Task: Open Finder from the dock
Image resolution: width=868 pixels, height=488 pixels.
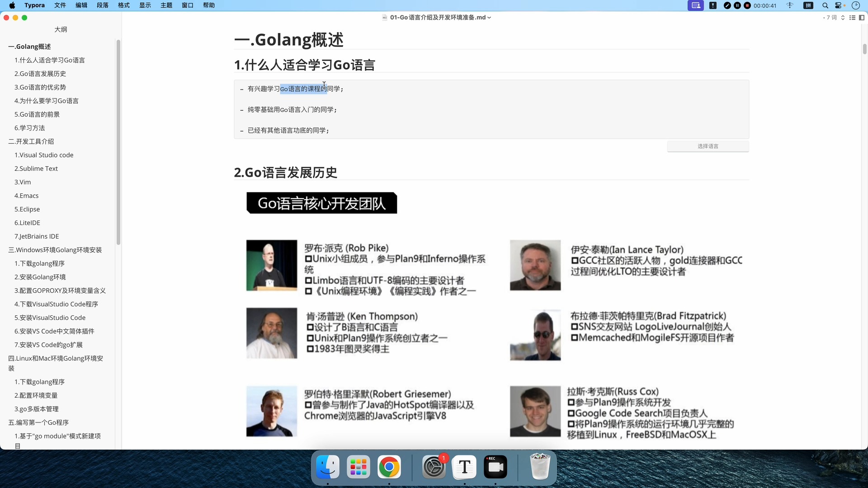Action: tap(327, 467)
